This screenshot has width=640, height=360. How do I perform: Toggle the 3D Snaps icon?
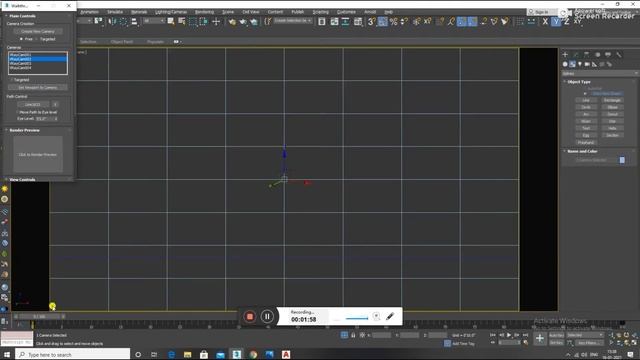[x=371, y=21]
